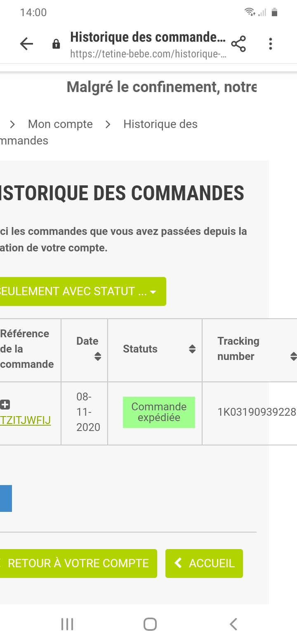Click the Accueil button
Viewport: 297px width, 644px height.
coord(204,563)
